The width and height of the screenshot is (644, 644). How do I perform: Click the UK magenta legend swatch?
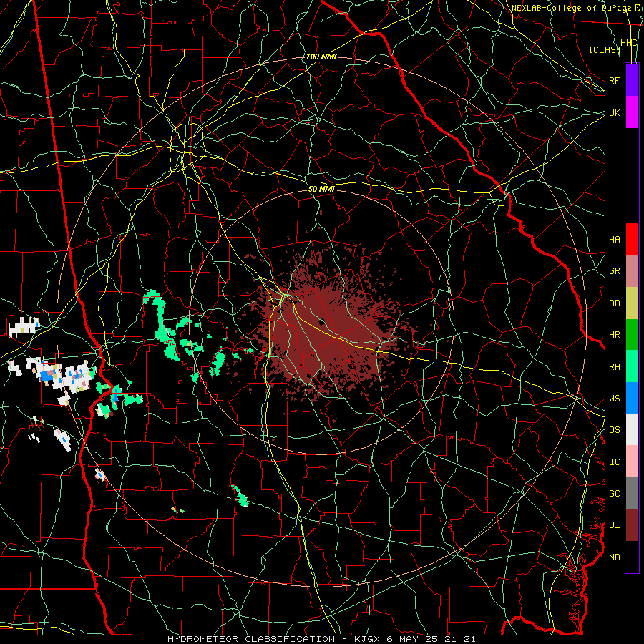pos(632,112)
